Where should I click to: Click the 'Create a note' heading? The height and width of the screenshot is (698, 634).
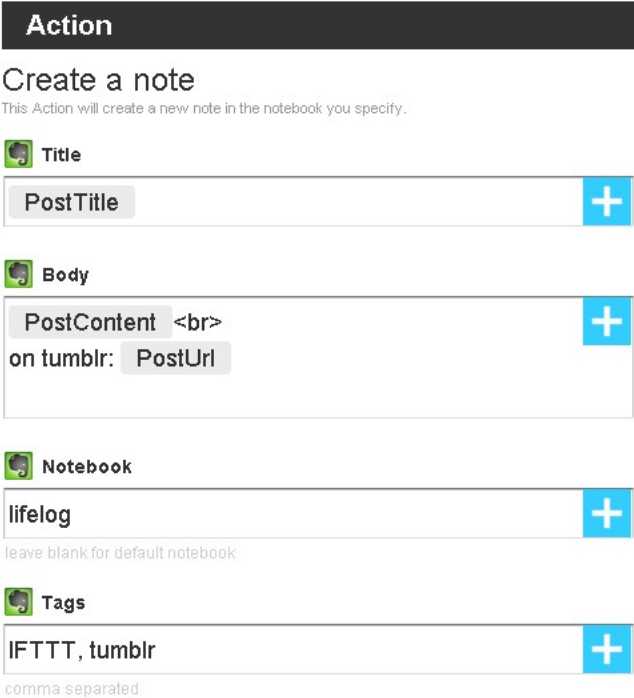pos(98,80)
